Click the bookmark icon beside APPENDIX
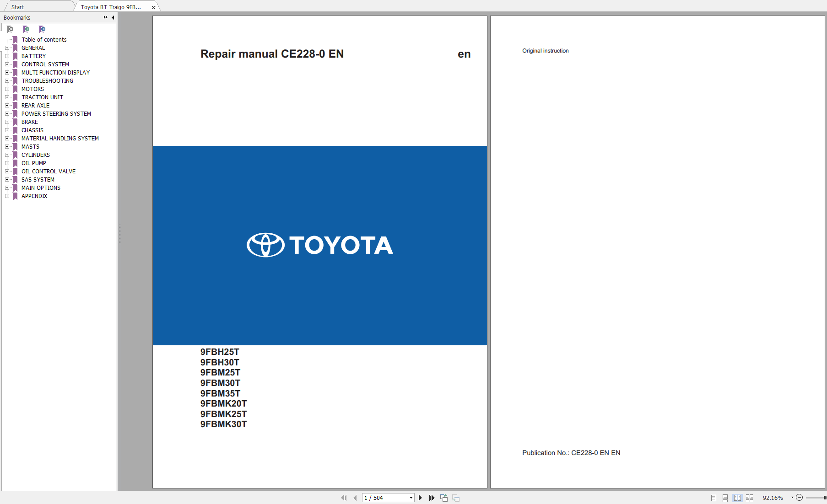 point(15,196)
